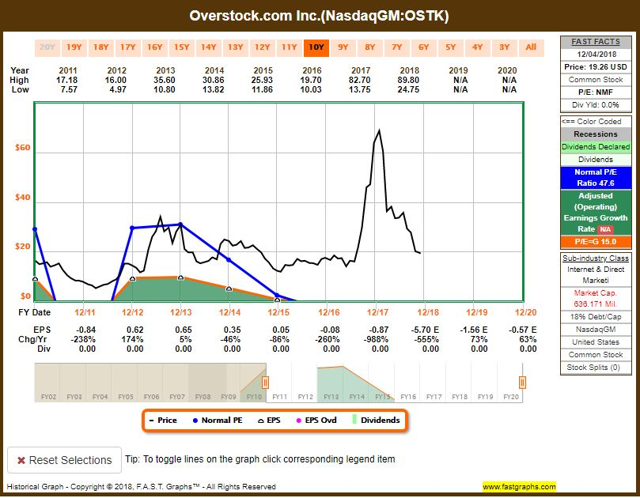This screenshot has height=498, width=640.
Task: Click the FY08 section of mini timeline
Action: (202, 382)
